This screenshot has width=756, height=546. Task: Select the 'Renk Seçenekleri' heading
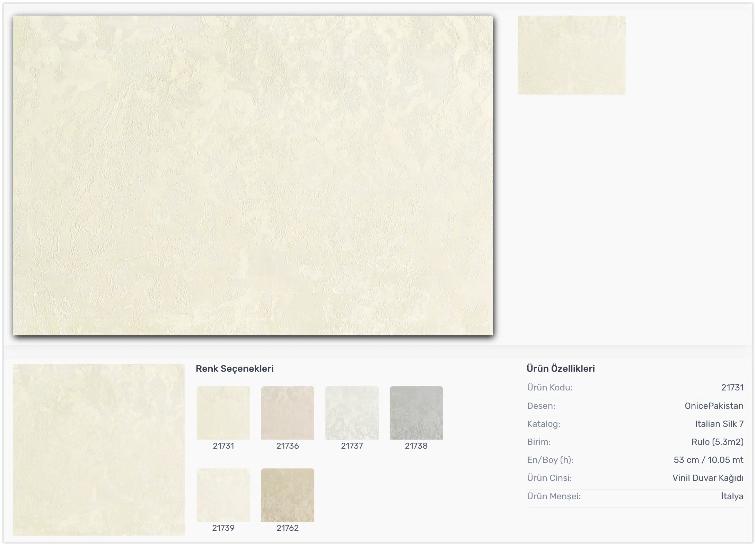pyautogui.click(x=235, y=369)
